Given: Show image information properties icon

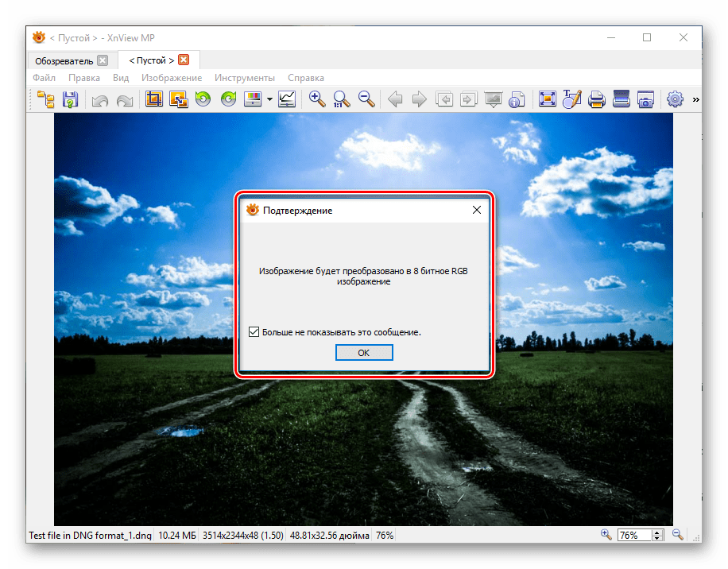Looking at the screenshot, I should [517, 99].
